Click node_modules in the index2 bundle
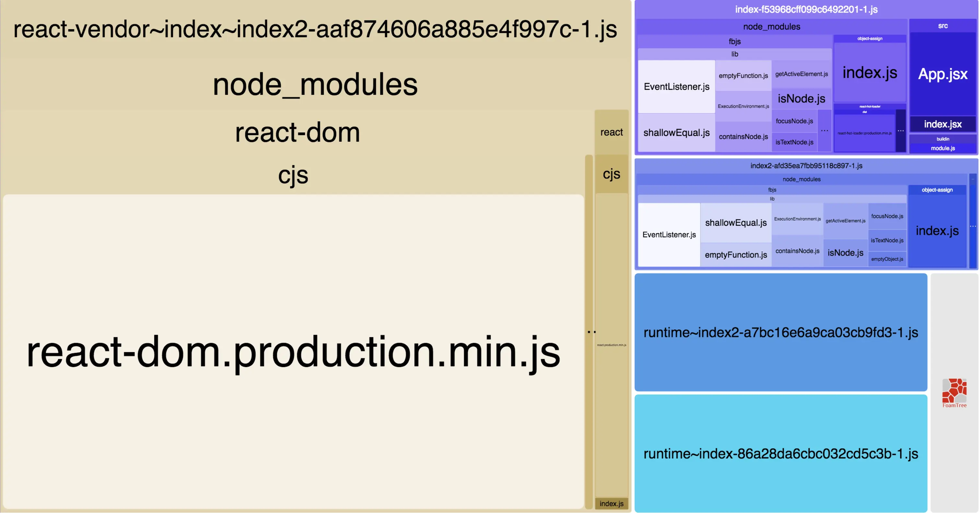 click(x=801, y=179)
